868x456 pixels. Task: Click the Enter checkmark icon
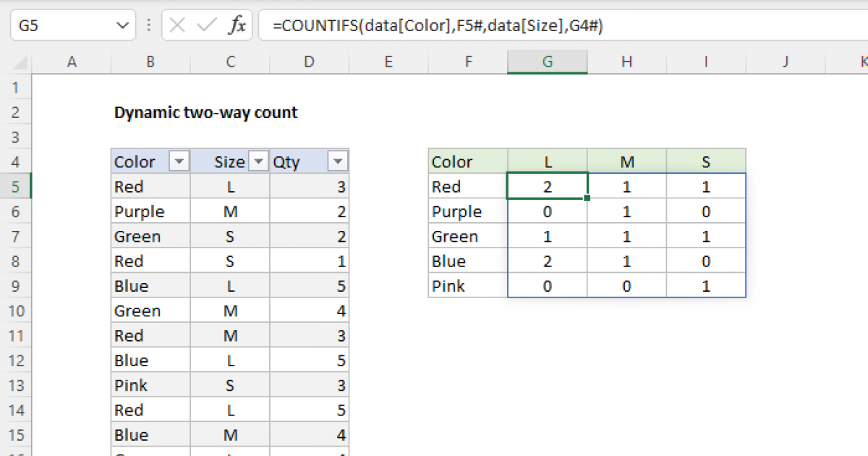tap(205, 25)
